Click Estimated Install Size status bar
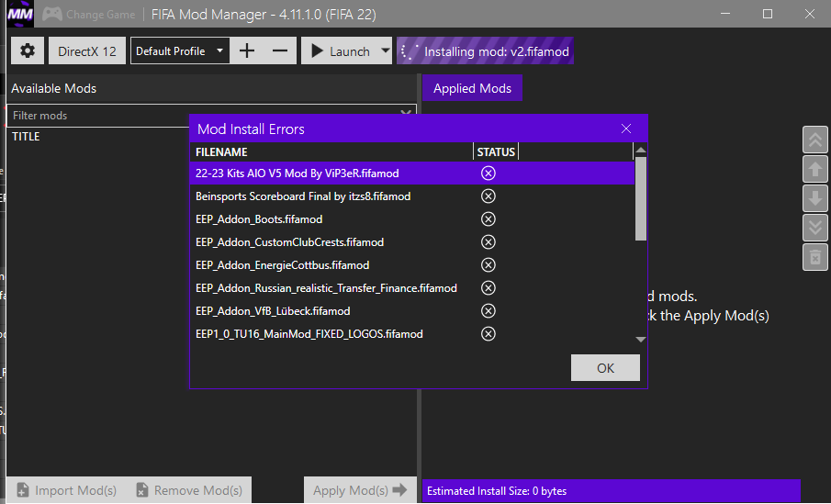Viewport: 831px width, 504px height. (611, 491)
